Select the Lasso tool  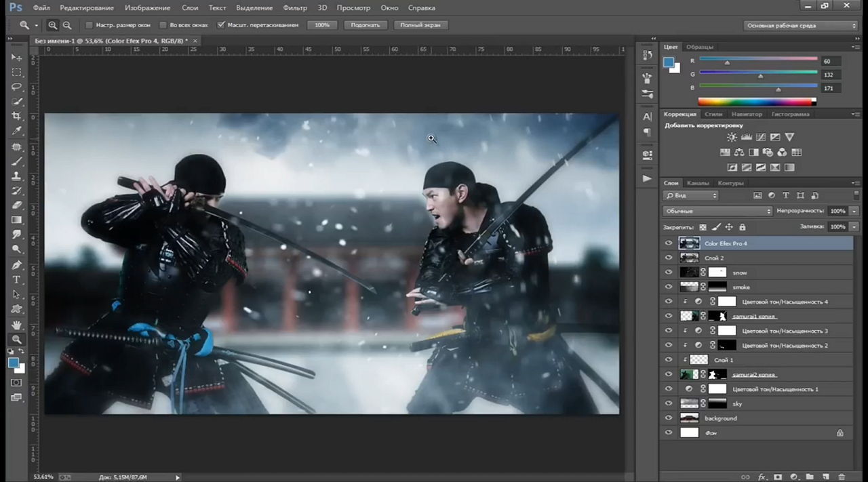tap(17, 87)
